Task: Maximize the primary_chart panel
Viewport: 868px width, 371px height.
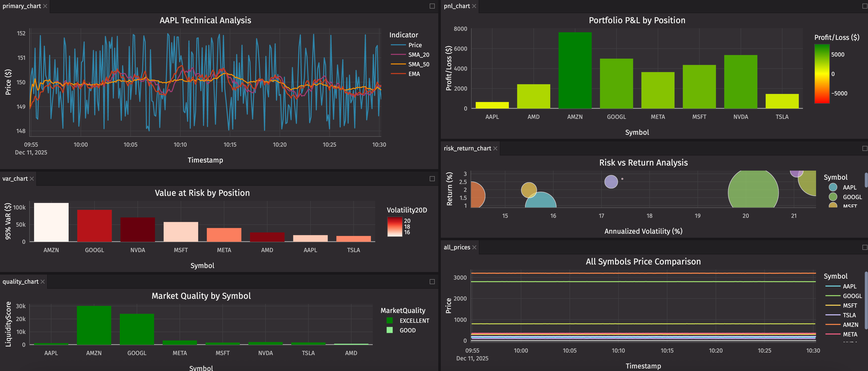Action: [432, 6]
